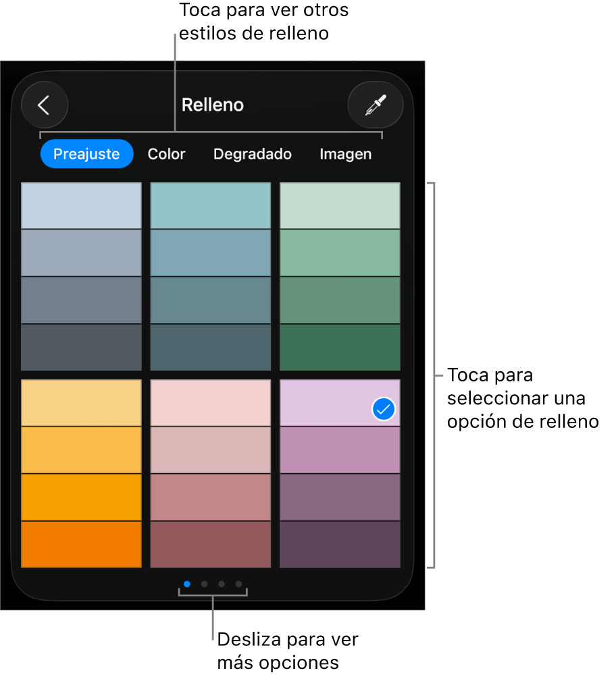Select the eyedropper color picker tool

[x=375, y=105]
